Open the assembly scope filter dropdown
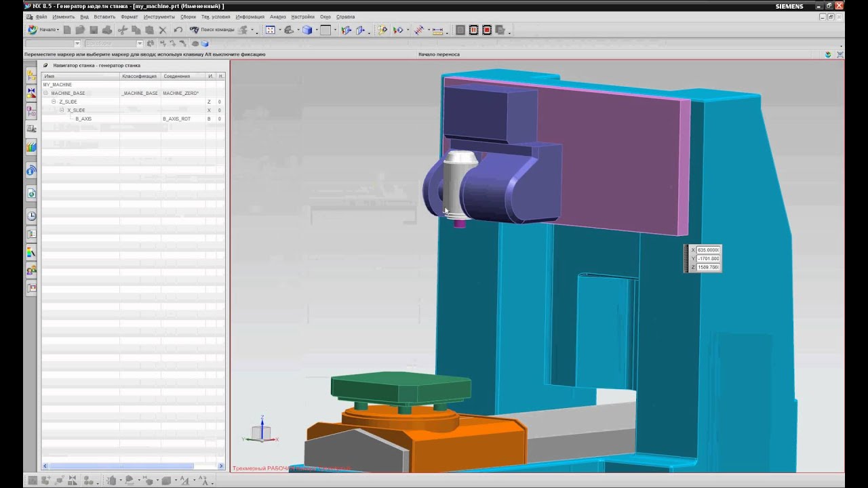 coord(113,43)
